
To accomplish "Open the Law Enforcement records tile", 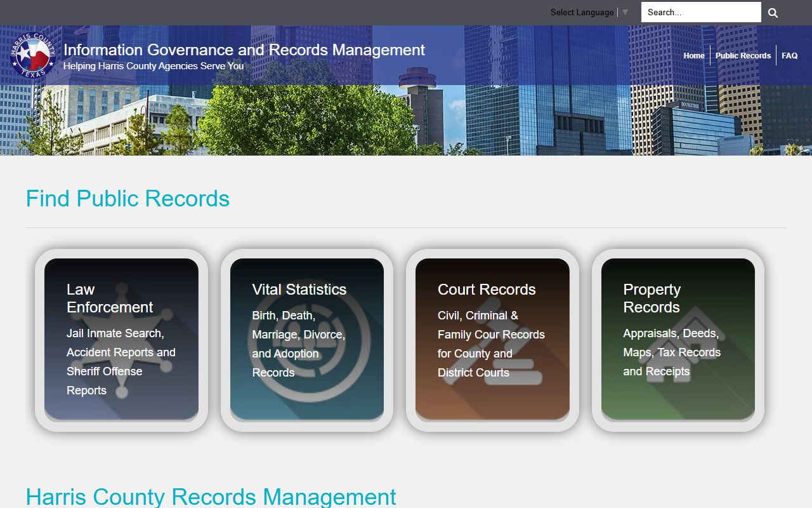I will click(121, 340).
